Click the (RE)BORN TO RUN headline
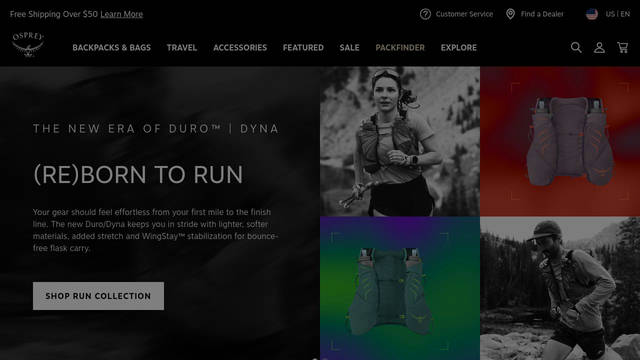640x360 pixels. click(x=138, y=175)
